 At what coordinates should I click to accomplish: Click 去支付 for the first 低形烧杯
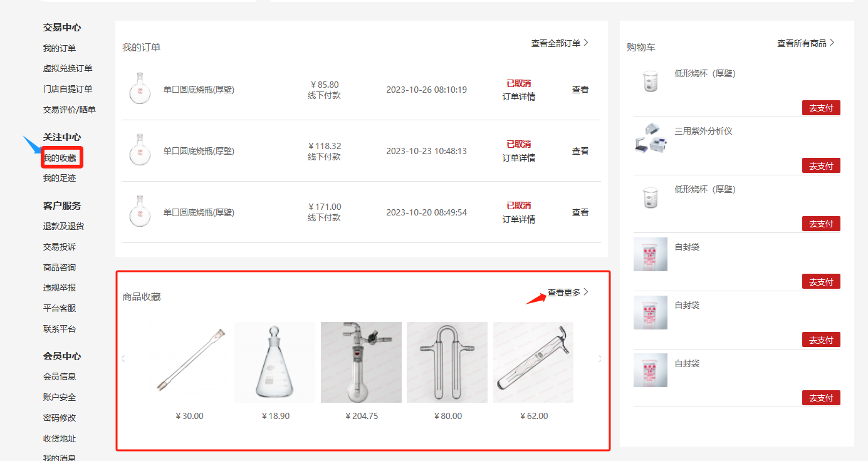click(x=821, y=108)
